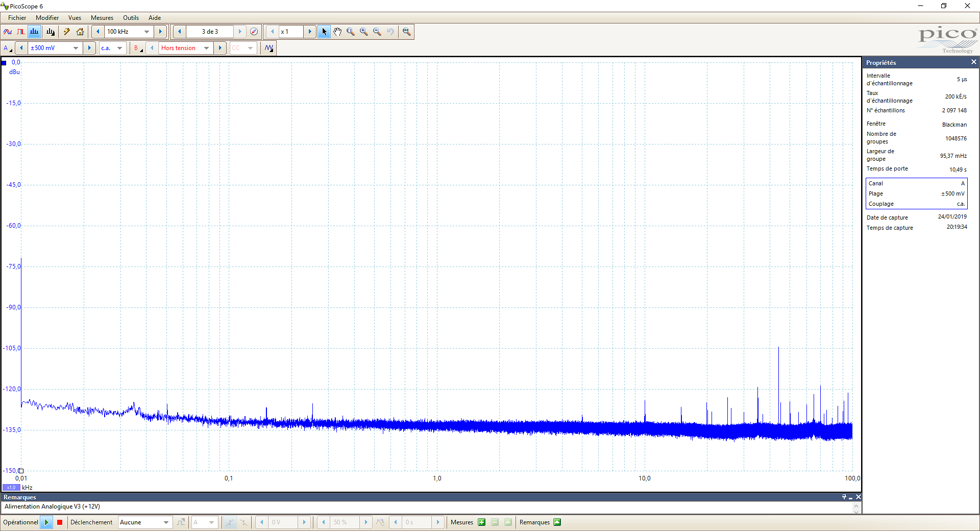Open the Mesures menu
This screenshot has height=531, width=980.
[x=102, y=17]
